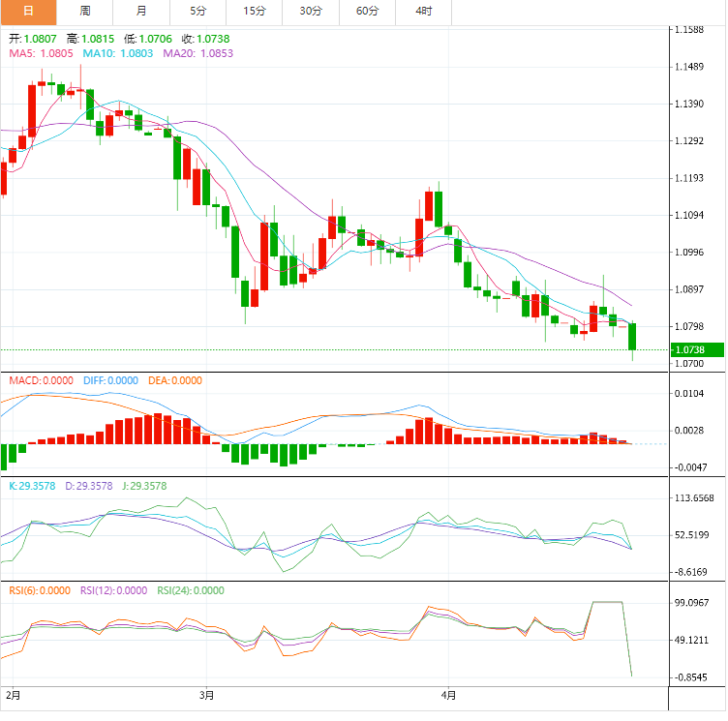Click the 开:1.0807 open price value
728x721 pixels.
click(x=33, y=39)
